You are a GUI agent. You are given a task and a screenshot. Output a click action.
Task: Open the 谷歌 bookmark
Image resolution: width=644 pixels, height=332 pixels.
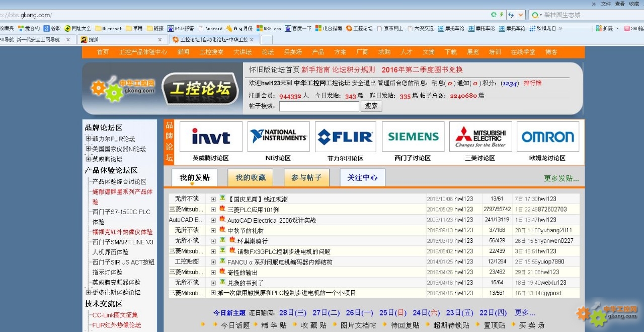click(52, 29)
